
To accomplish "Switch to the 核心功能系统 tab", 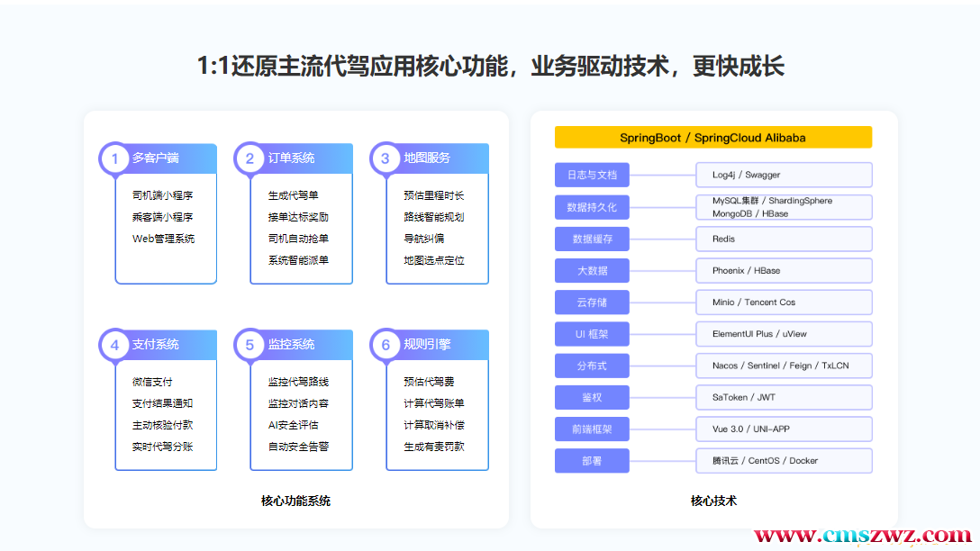I will (x=295, y=501).
